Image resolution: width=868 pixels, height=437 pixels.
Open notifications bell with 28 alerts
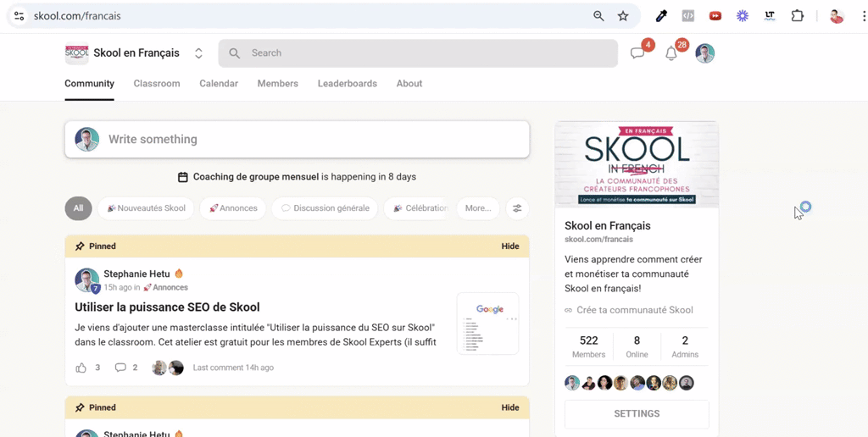671,53
